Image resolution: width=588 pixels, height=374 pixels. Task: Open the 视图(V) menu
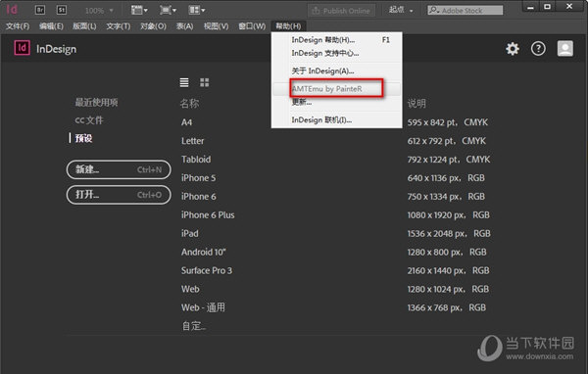click(216, 26)
